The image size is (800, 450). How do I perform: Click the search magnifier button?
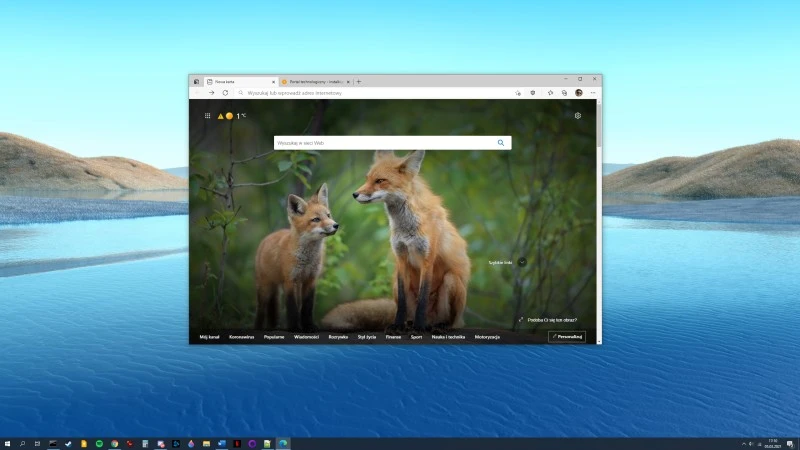(501, 143)
